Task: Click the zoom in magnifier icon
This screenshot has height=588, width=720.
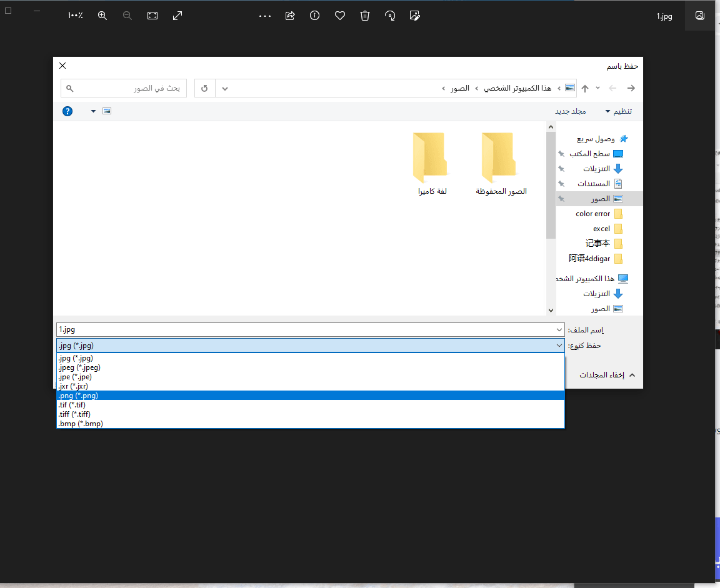Action: click(102, 16)
